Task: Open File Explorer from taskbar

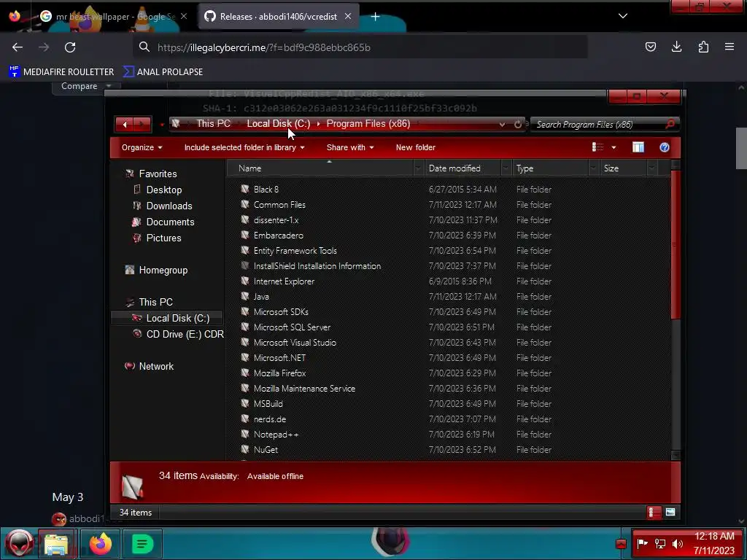Action: pyautogui.click(x=56, y=543)
